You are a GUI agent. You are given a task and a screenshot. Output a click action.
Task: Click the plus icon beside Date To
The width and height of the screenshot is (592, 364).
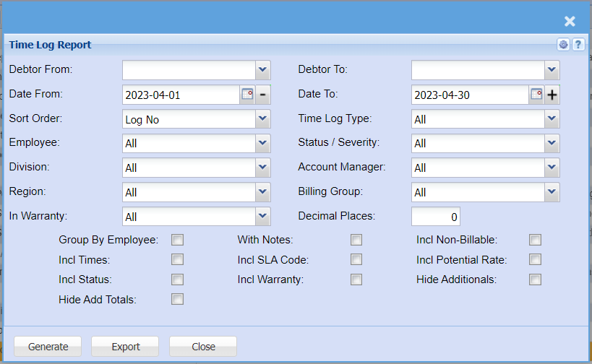coord(552,95)
